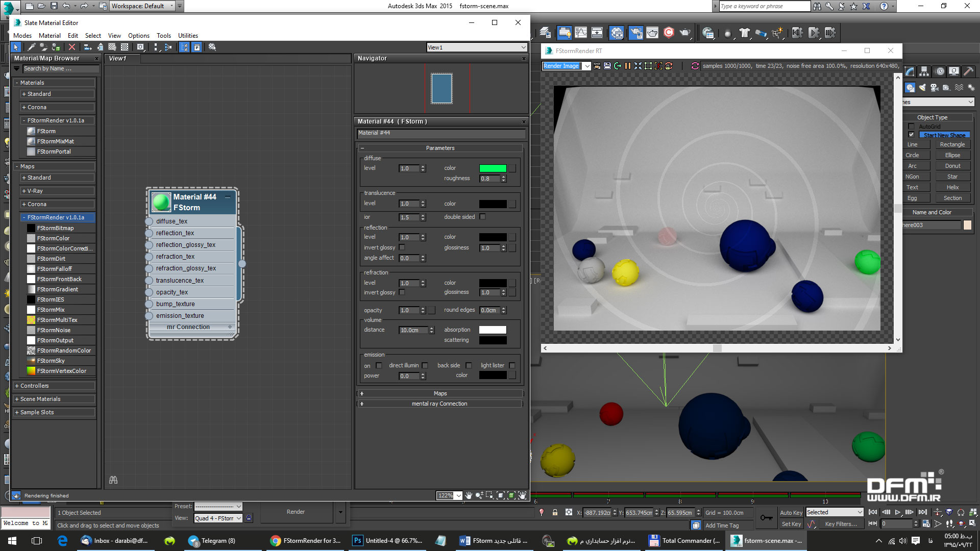The image size is (980, 551).
Task: Click the Material #44 green sphere thumbnail
Action: coord(161,202)
